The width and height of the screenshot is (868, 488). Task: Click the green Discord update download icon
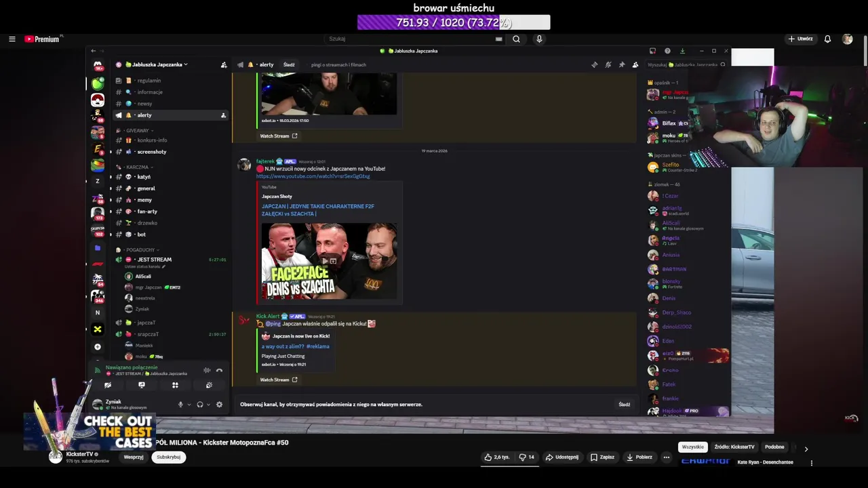682,51
